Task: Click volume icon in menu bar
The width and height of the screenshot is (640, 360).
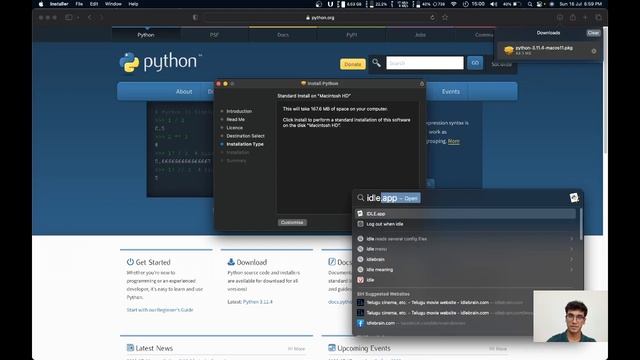Action: click(x=493, y=4)
